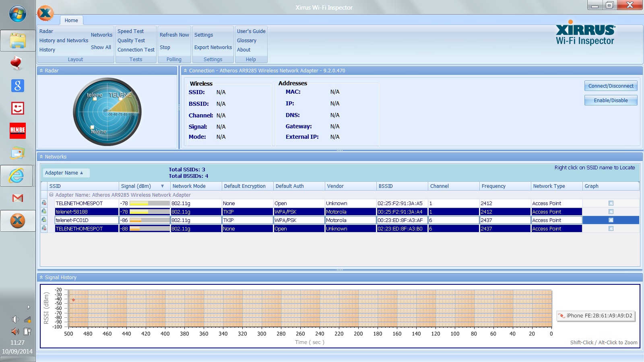
Task: Click the Enable/Disable adapter button
Action: [x=611, y=101]
